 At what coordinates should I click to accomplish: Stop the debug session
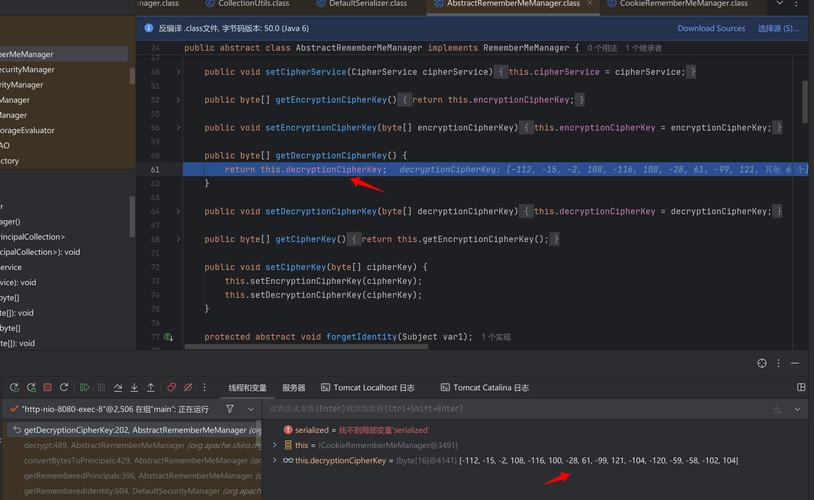(x=47, y=387)
